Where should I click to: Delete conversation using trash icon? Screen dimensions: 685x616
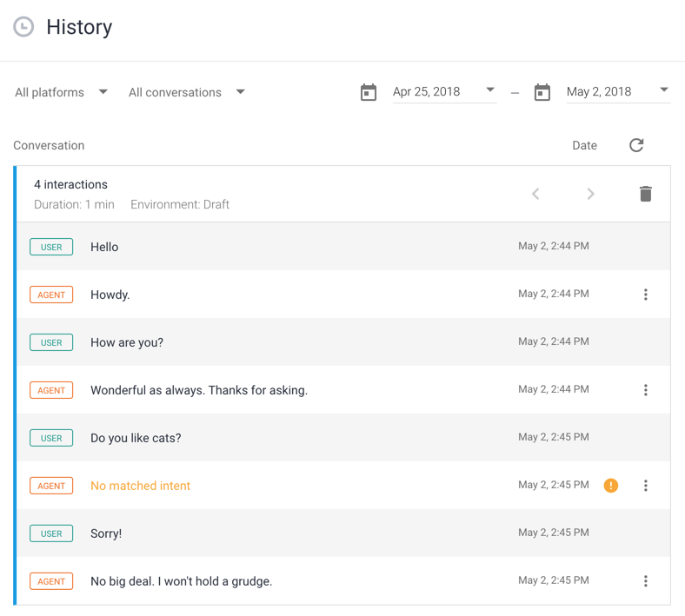pos(645,194)
